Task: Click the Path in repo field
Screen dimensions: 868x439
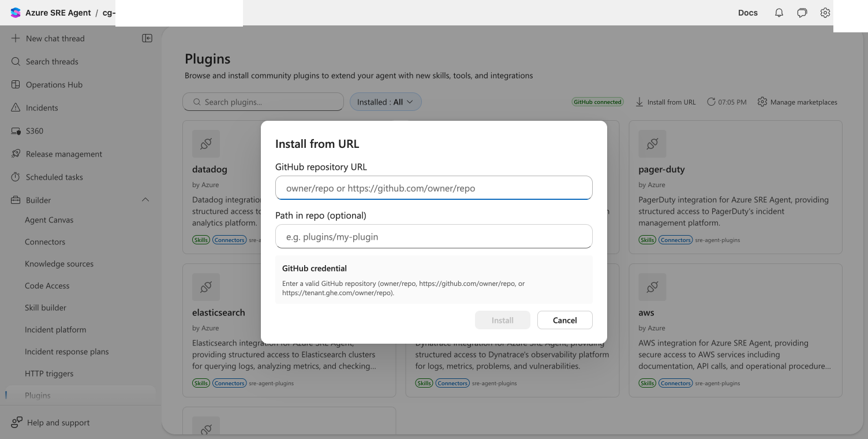Action: tap(434, 236)
